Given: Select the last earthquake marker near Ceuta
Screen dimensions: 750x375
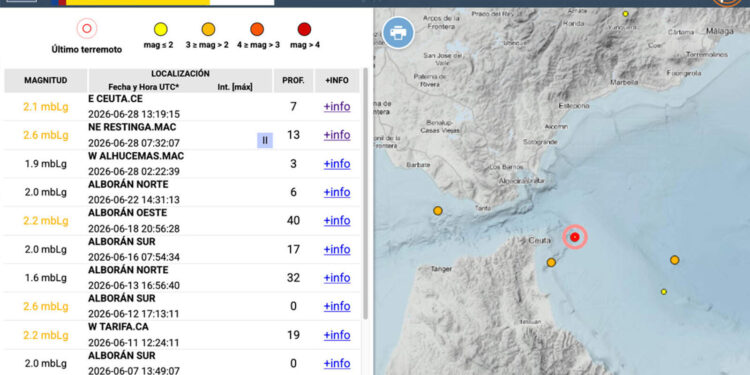Looking at the screenshot, I should point(575,237).
